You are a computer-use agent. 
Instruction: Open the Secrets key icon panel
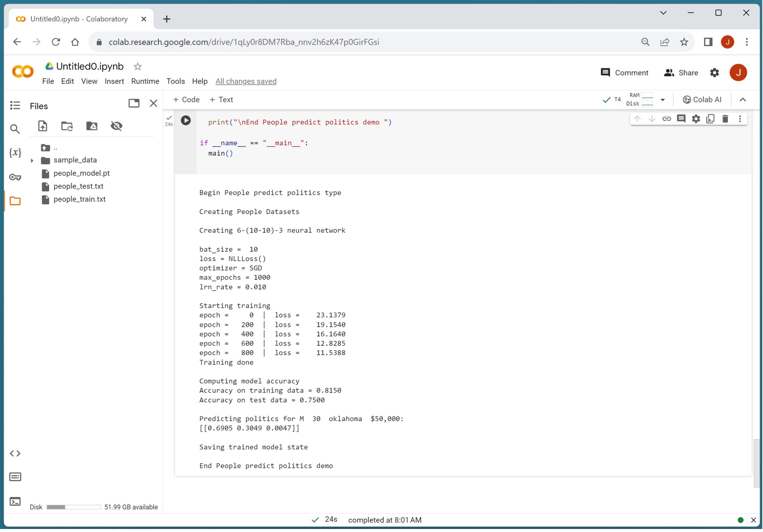tap(15, 177)
